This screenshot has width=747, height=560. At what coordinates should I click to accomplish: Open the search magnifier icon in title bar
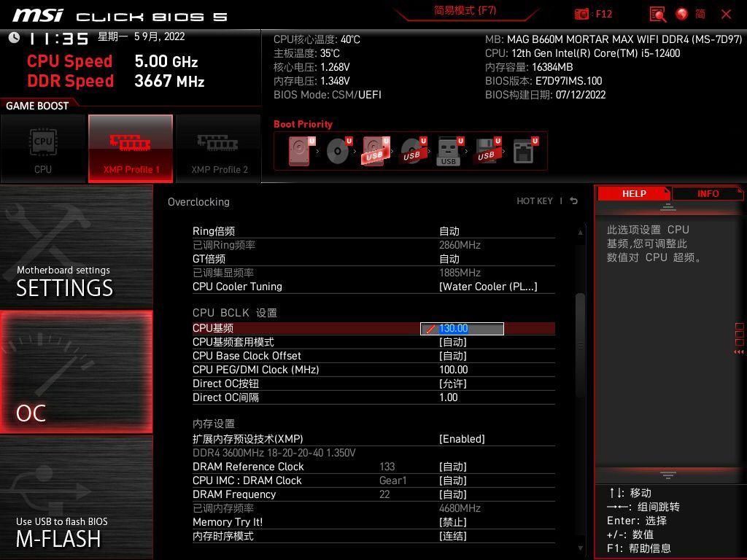click(x=657, y=14)
